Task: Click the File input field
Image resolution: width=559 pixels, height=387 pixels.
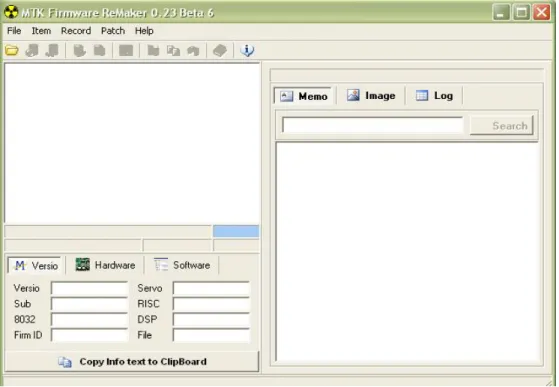Action: tap(211, 335)
